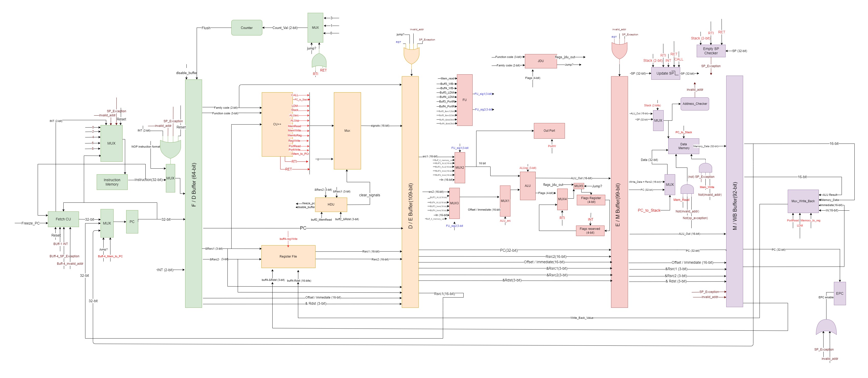Click the D / E Buffer block
Viewport: 868px width, 378px height.
(x=410, y=192)
